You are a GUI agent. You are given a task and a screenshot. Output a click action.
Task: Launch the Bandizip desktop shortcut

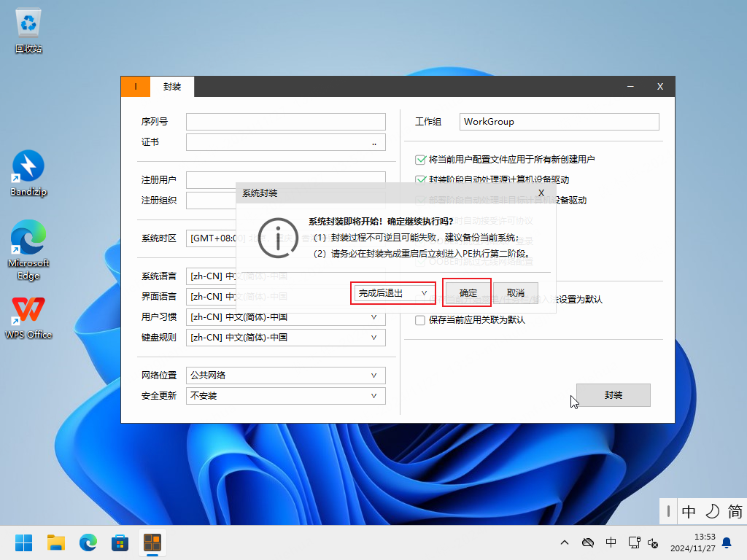point(28,174)
